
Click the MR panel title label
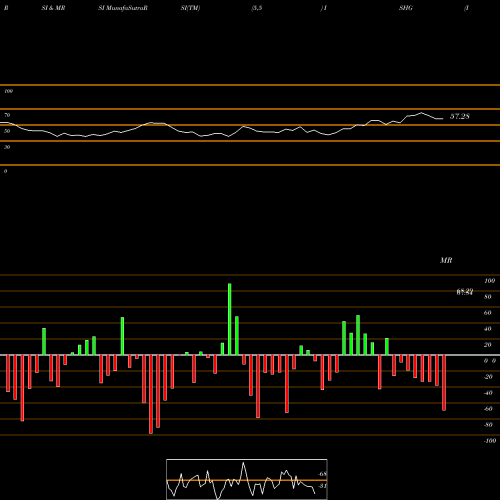[x=446, y=260]
